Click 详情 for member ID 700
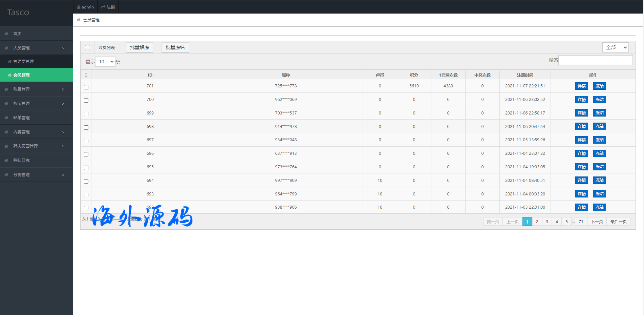This screenshot has width=644, height=315. pyautogui.click(x=581, y=100)
